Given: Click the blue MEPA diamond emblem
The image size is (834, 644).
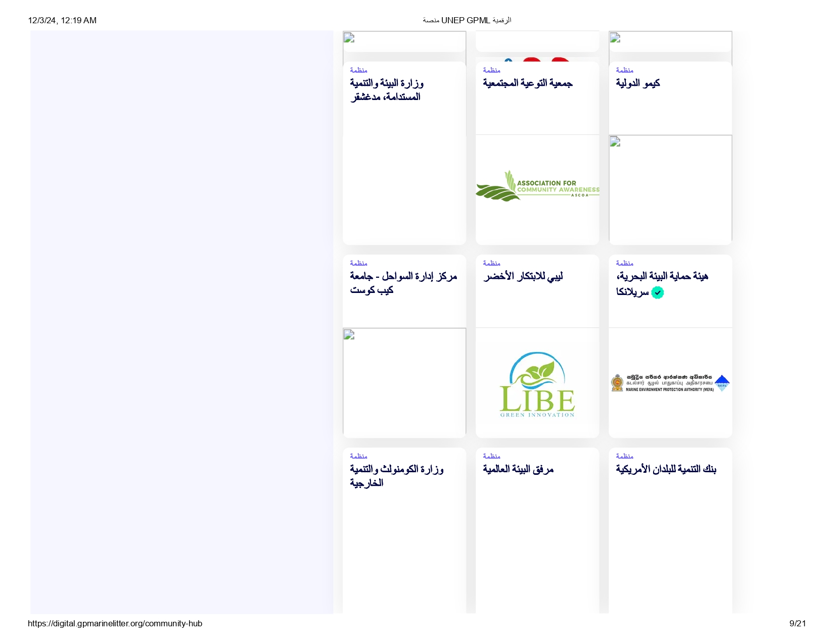Looking at the screenshot, I should point(722,383).
